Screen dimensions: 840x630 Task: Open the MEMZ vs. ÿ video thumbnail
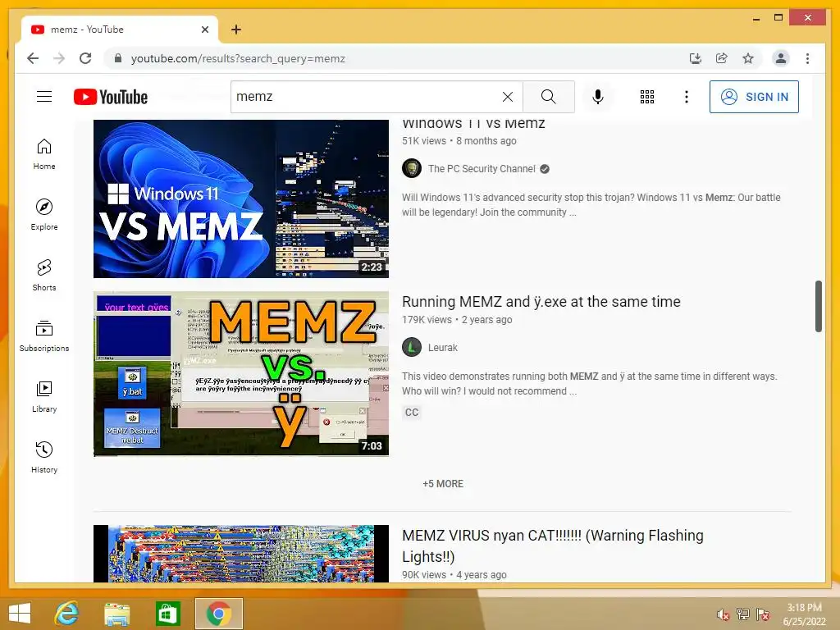241,374
